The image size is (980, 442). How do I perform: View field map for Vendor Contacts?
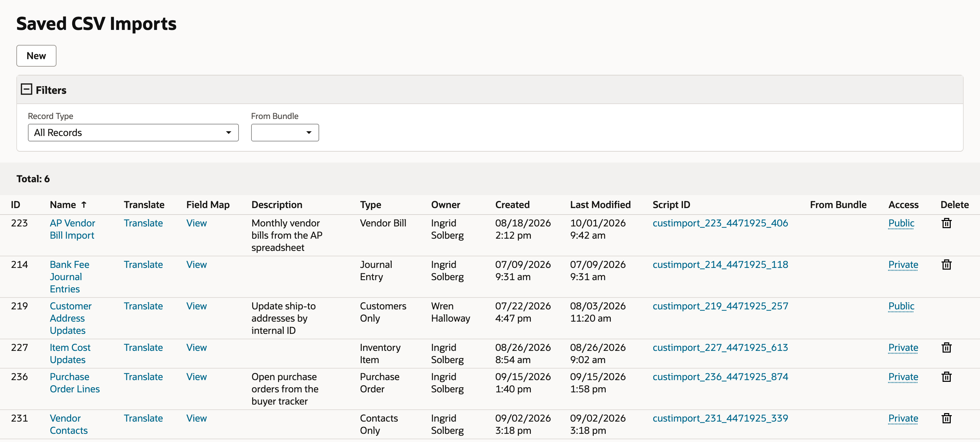click(196, 418)
